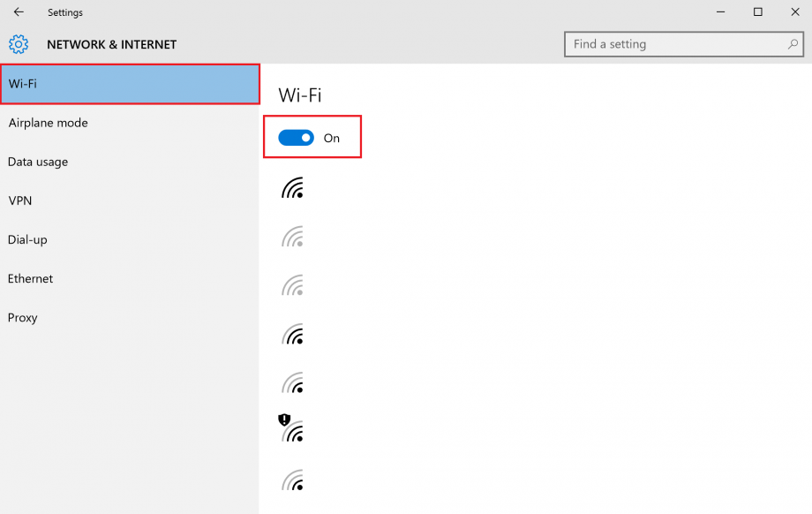Select the network with the security shield icon
Screen dimensions: 812x514
(x=293, y=433)
